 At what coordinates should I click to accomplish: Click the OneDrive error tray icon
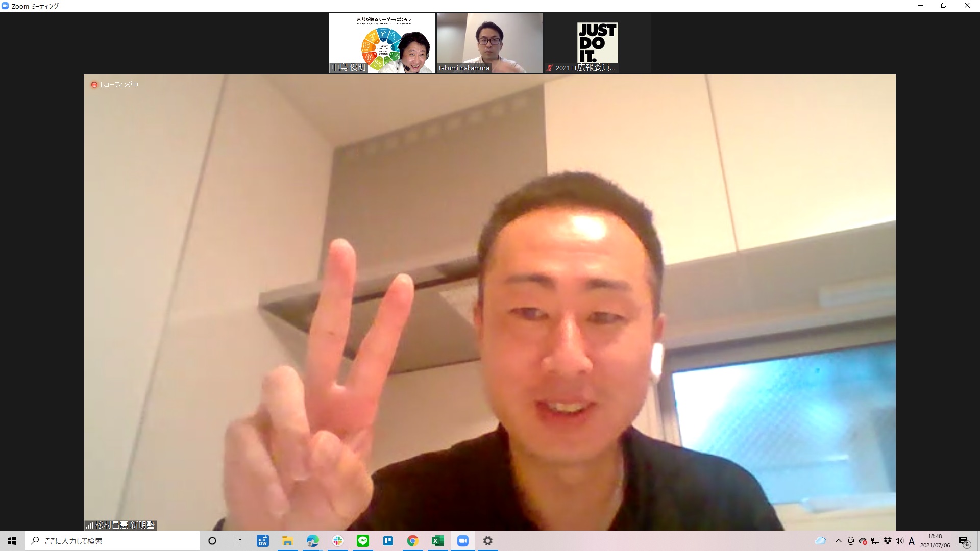click(x=863, y=541)
